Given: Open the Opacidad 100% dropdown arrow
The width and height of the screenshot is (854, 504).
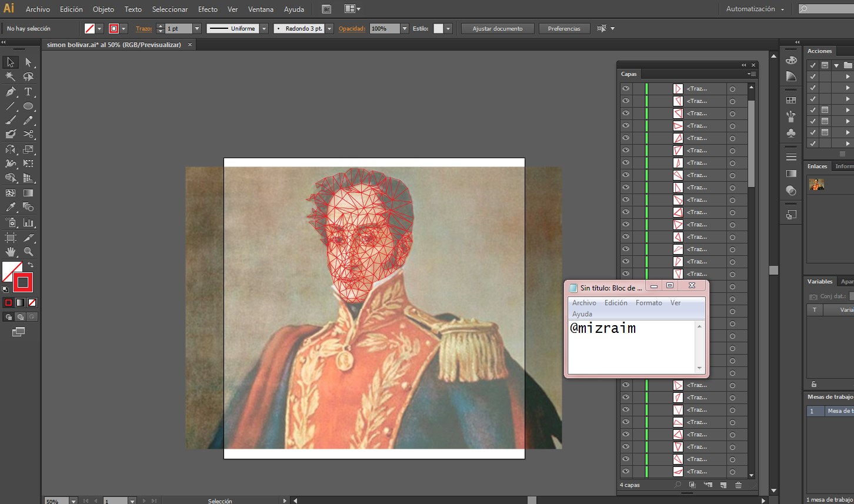Looking at the screenshot, I should (404, 28).
